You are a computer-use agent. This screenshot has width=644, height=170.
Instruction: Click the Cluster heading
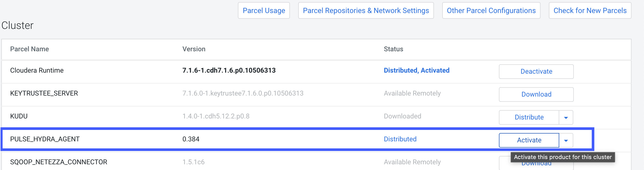click(17, 25)
